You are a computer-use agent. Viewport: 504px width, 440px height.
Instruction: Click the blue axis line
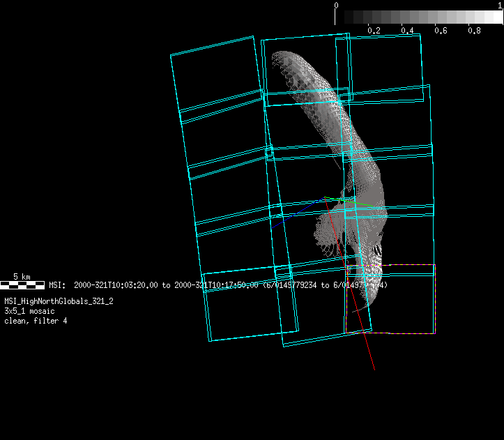[x=293, y=214]
